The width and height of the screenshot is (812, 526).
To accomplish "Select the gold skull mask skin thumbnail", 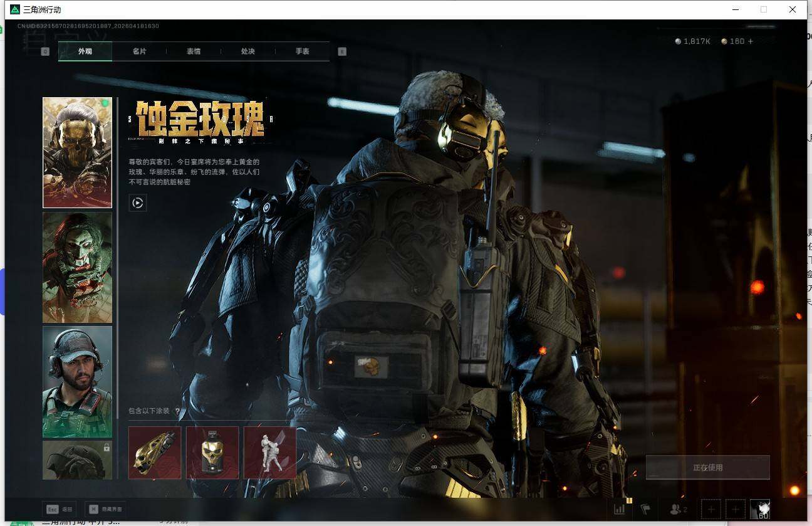I will coord(77,152).
